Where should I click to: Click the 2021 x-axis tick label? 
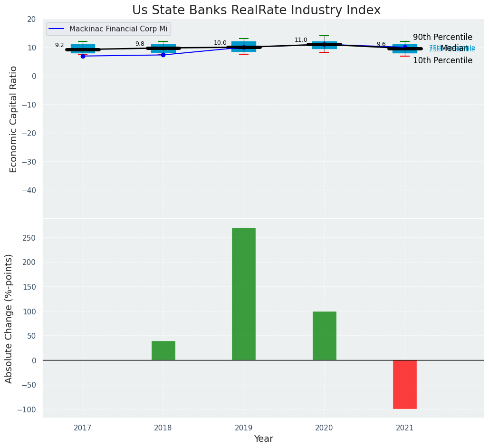pyautogui.click(x=404, y=428)
